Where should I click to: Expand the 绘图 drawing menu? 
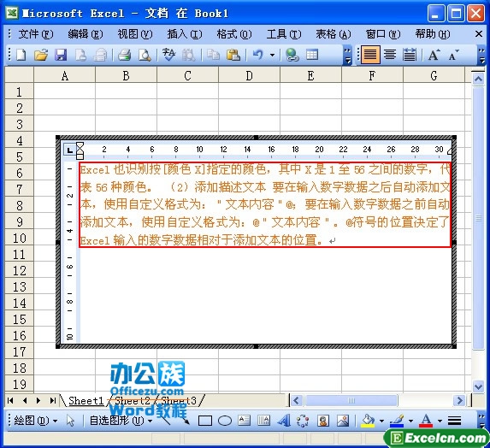pos(36,421)
